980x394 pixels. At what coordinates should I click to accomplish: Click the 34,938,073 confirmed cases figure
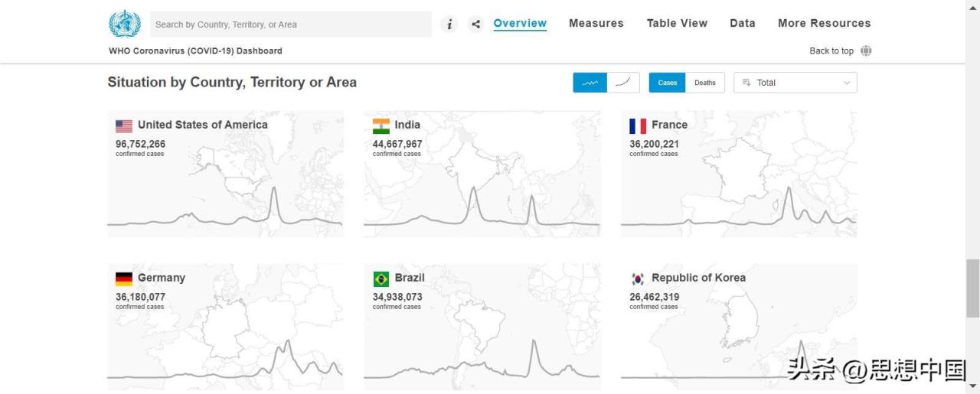(x=397, y=297)
